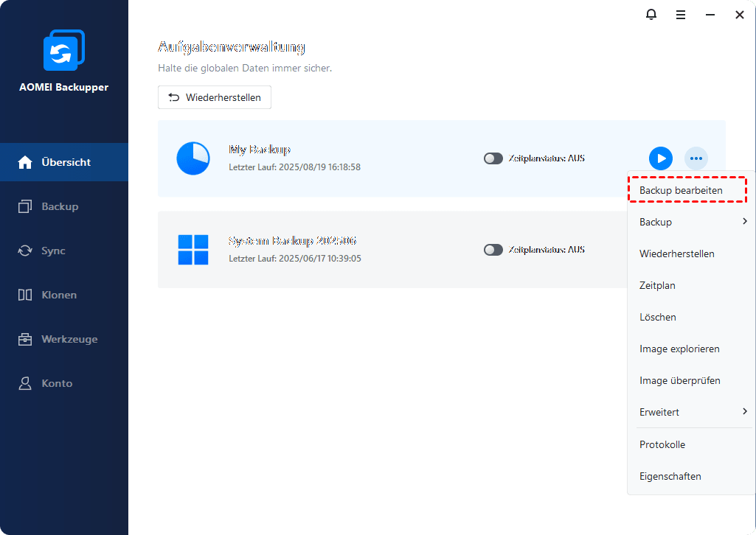Select Image explorieren menu entry
The image size is (756, 535).
tap(679, 349)
